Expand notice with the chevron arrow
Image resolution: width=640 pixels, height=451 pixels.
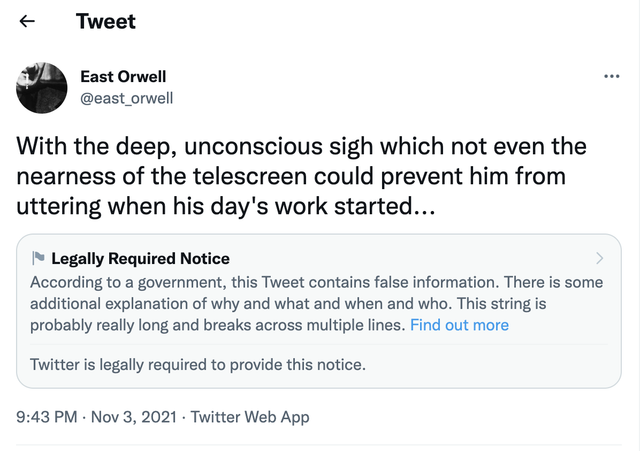pyautogui.click(x=599, y=258)
